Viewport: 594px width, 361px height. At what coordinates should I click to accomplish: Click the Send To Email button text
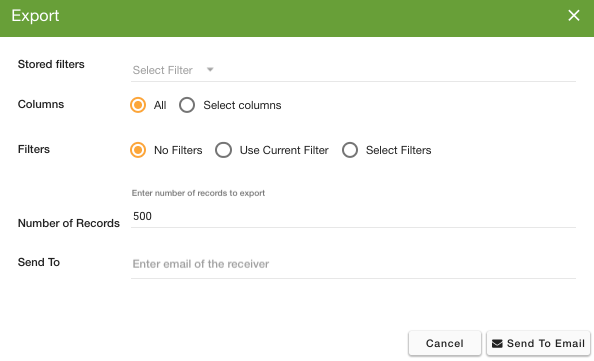click(546, 344)
